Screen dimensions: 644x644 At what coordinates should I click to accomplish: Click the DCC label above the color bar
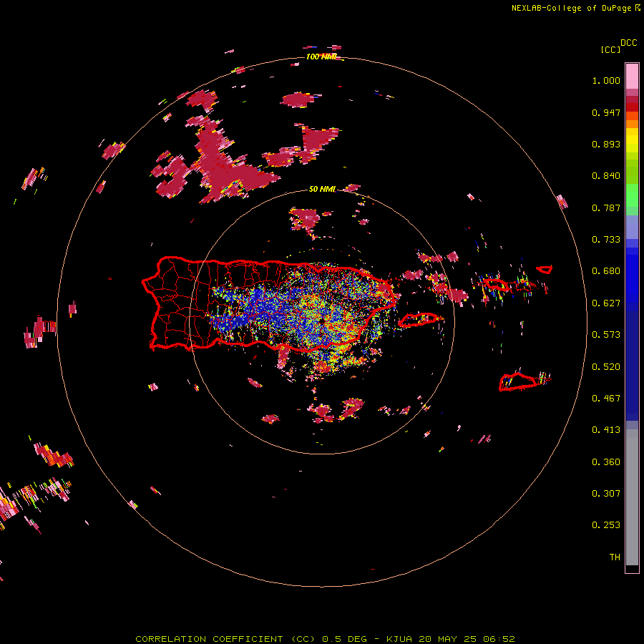coord(629,43)
